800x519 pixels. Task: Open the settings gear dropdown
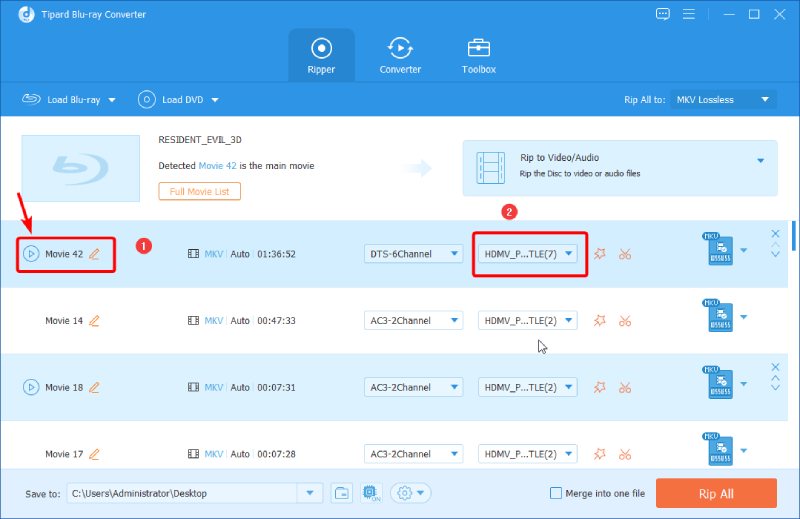point(411,493)
